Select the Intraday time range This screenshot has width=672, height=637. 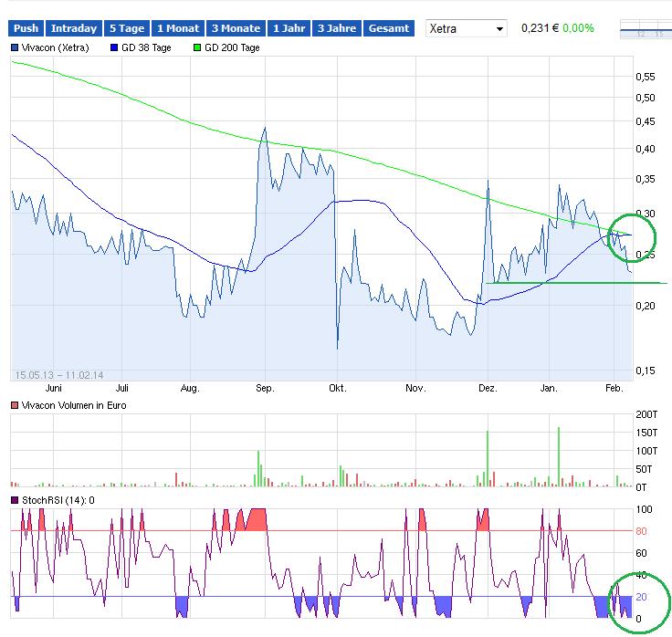[74, 28]
